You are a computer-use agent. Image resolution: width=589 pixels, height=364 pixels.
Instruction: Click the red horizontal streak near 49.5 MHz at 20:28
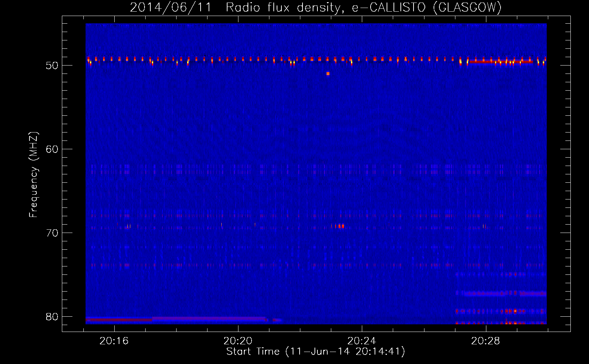click(501, 62)
